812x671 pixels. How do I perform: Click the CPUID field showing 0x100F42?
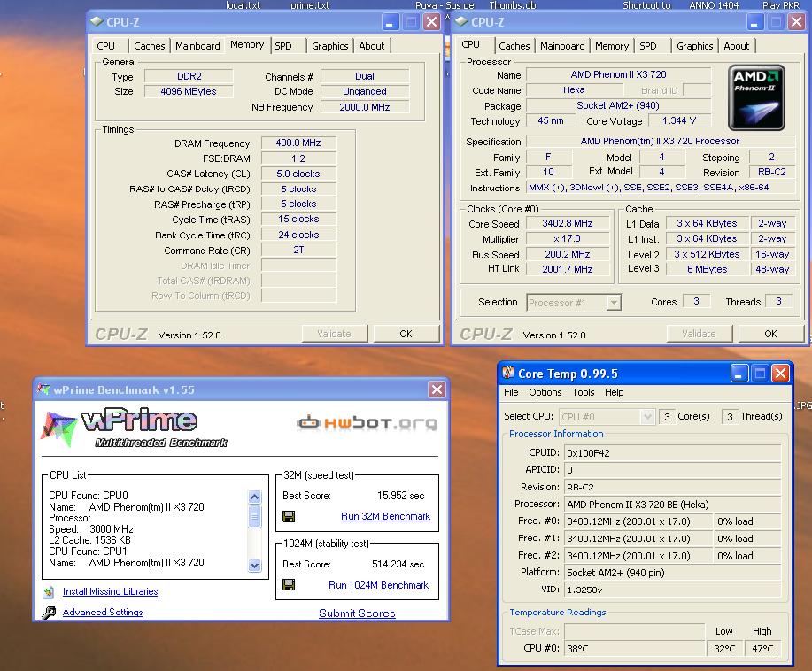click(x=672, y=453)
